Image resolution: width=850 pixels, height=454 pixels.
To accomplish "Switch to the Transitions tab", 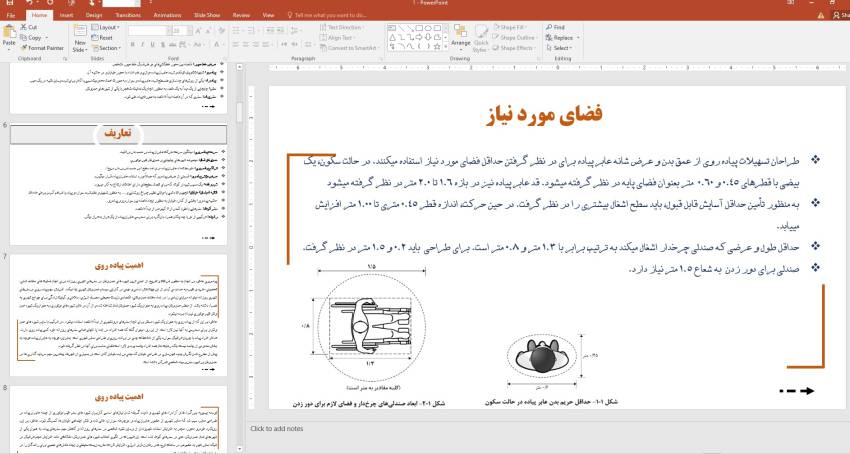I will pyautogui.click(x=128, y=15).
